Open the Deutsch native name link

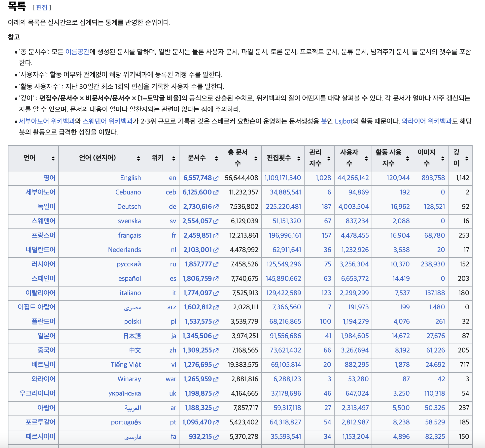(129, 207)
